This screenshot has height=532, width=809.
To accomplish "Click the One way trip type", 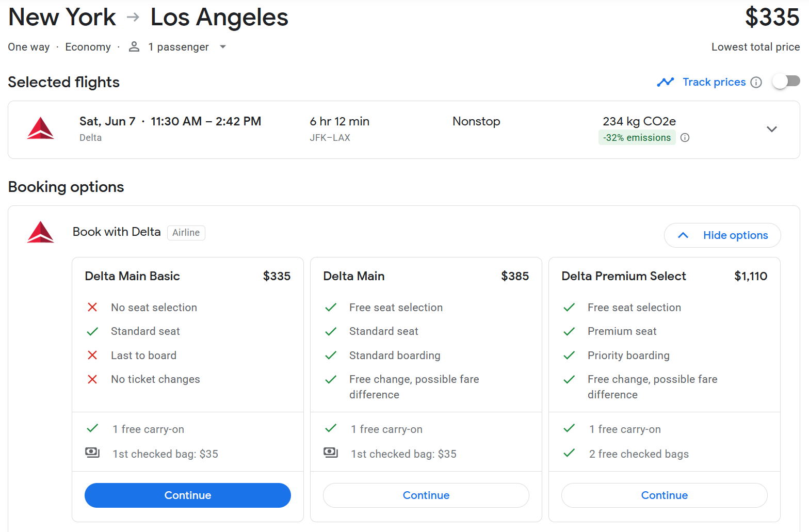I will (x=29, y=47).
